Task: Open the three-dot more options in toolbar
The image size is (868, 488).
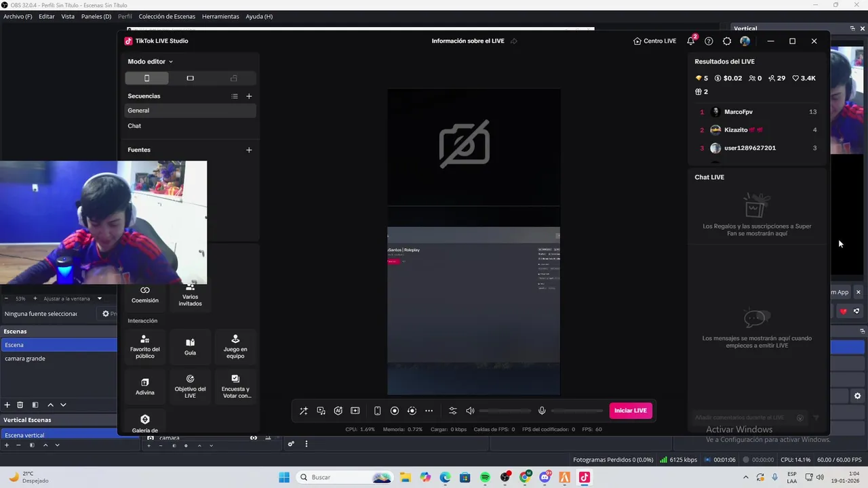Action: pyautogui.click(x=429, y=411)
